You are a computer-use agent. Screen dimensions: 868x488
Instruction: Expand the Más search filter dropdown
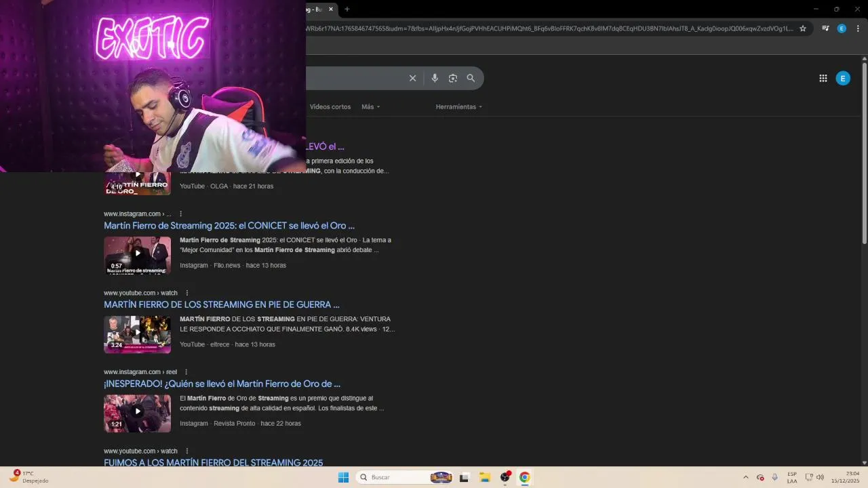pos(371,106)
